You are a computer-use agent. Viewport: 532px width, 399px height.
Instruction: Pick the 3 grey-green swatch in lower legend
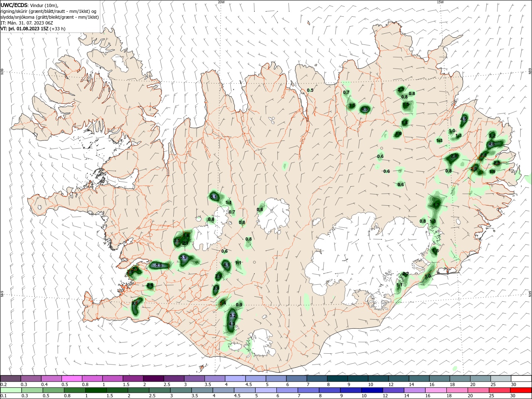pos(181,390)
